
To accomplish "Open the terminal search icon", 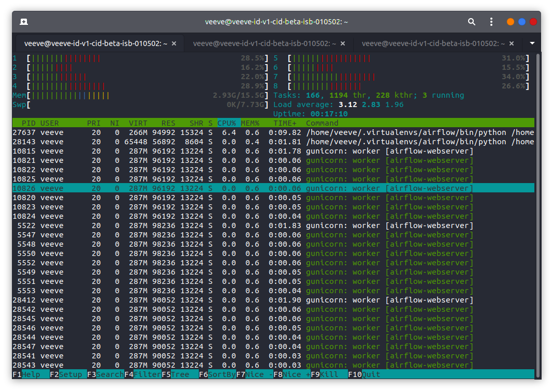I will (x=472, y=22).
